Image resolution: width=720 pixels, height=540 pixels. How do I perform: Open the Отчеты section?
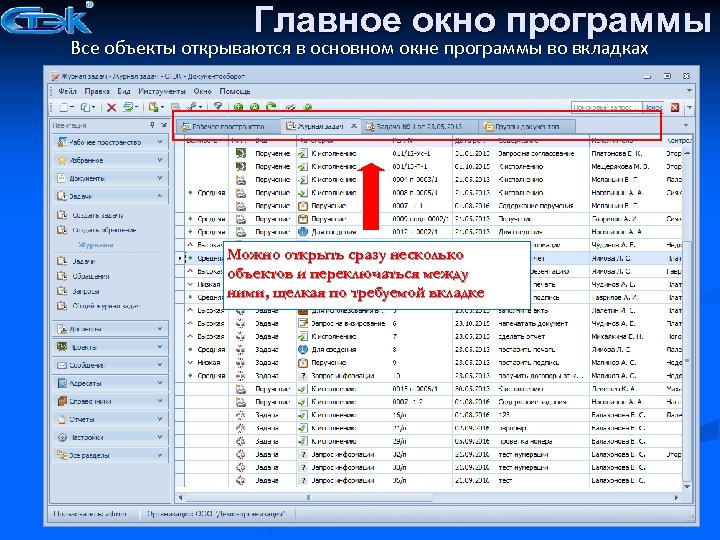pyautogui.click(x=110, y=419)
